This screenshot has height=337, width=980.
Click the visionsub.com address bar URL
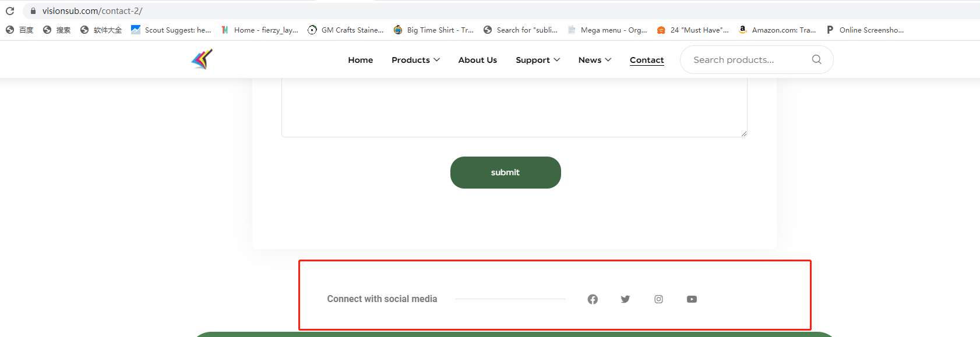click(x=92, y=10)
